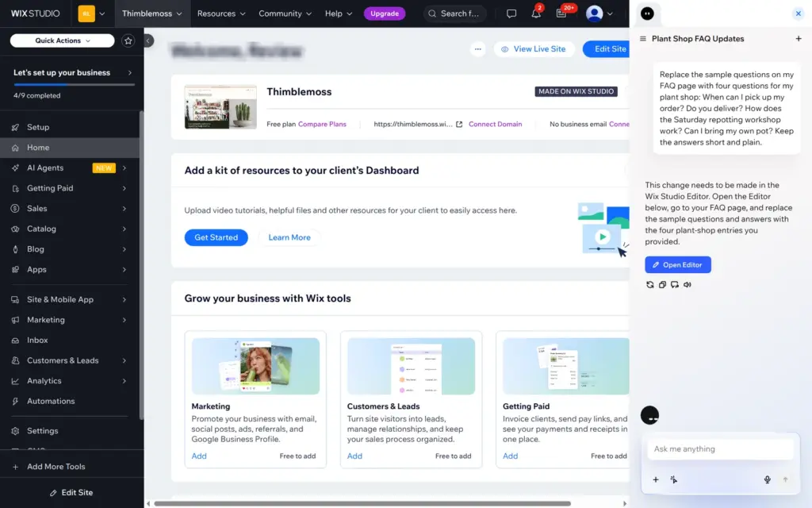Open the Thimblemoss site thumbnail
Viewport: 812px width, 508px height.
click(220, 107)
